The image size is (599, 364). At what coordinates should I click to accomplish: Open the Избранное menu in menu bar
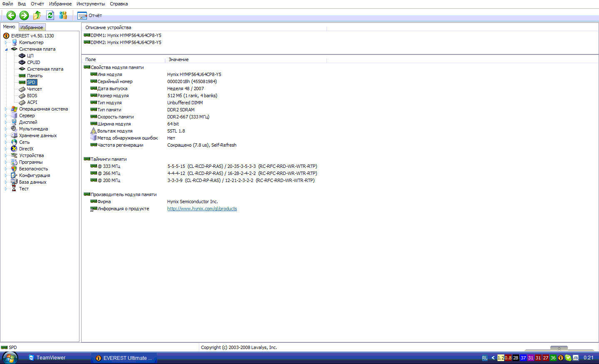pos(60,4)
